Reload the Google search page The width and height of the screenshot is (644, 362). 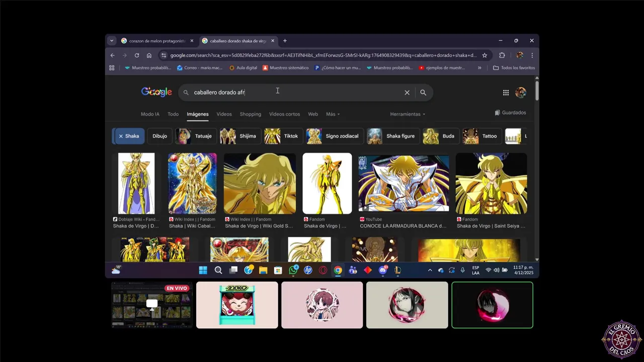[x=137, y=55]
